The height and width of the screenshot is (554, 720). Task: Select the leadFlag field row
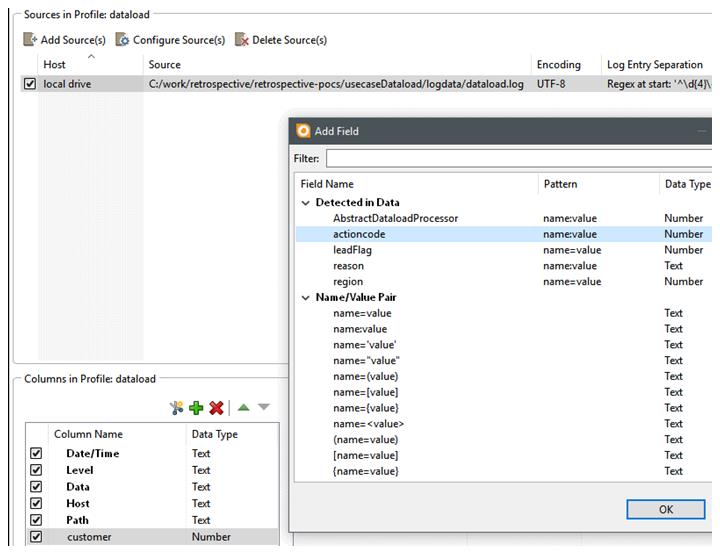(x=504, y=250)
